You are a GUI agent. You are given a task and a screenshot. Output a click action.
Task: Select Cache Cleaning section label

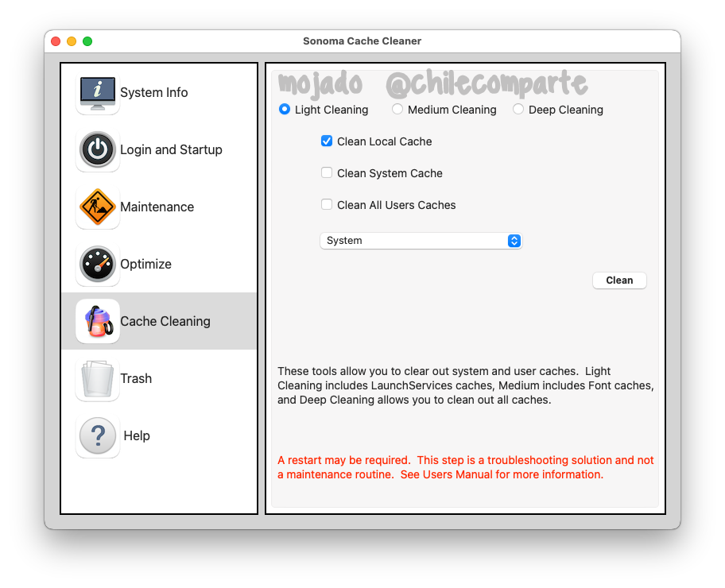[x=165, y=321]
